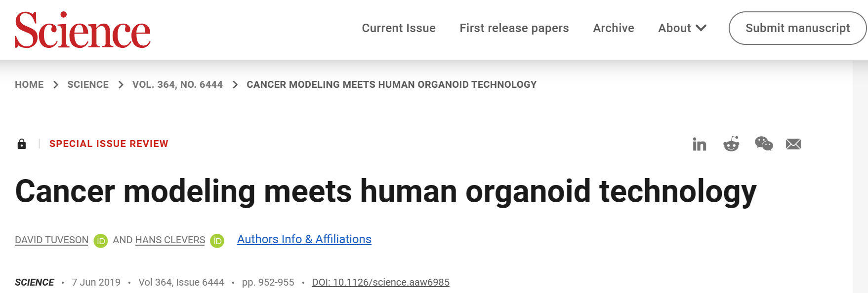The height and width of the screenshot is (293, 868).
Task: Navigate to SCIENCE breadcrumb
Action: [x=88, y=84]
